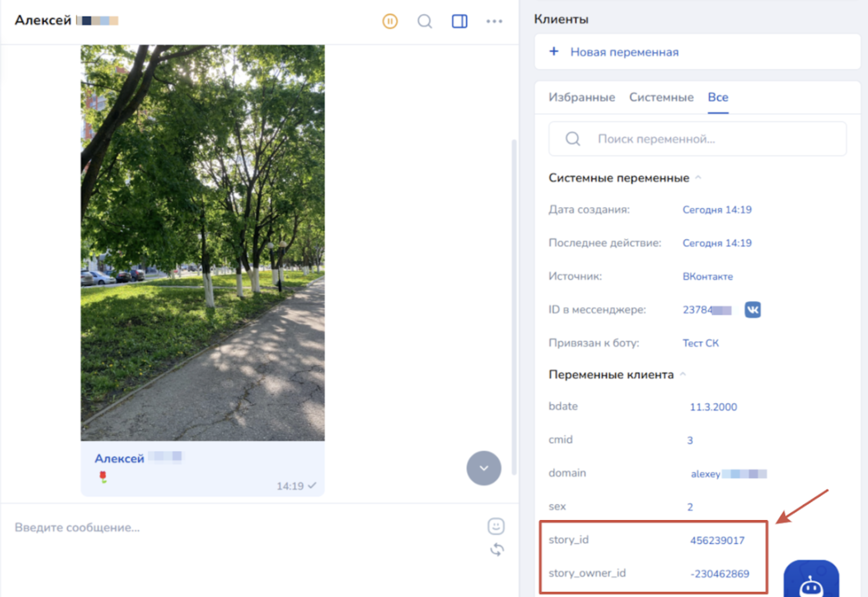Open the three-dots more options menu
868x597 pixels.
(494, 21)
